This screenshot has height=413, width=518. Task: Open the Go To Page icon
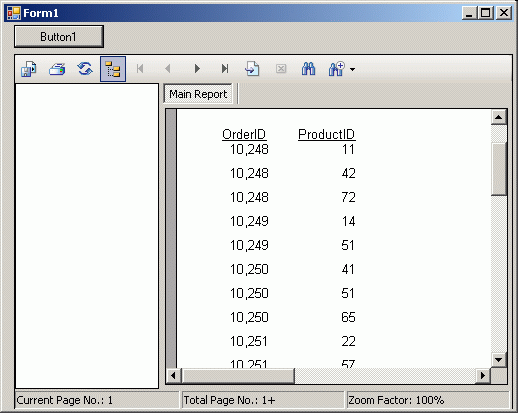[x=252, y=69]
